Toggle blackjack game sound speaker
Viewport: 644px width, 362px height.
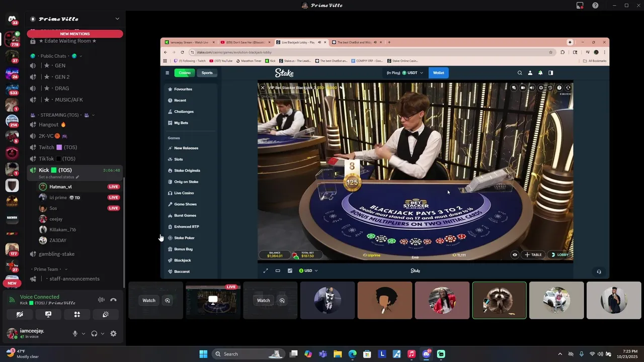coord(532,87)
